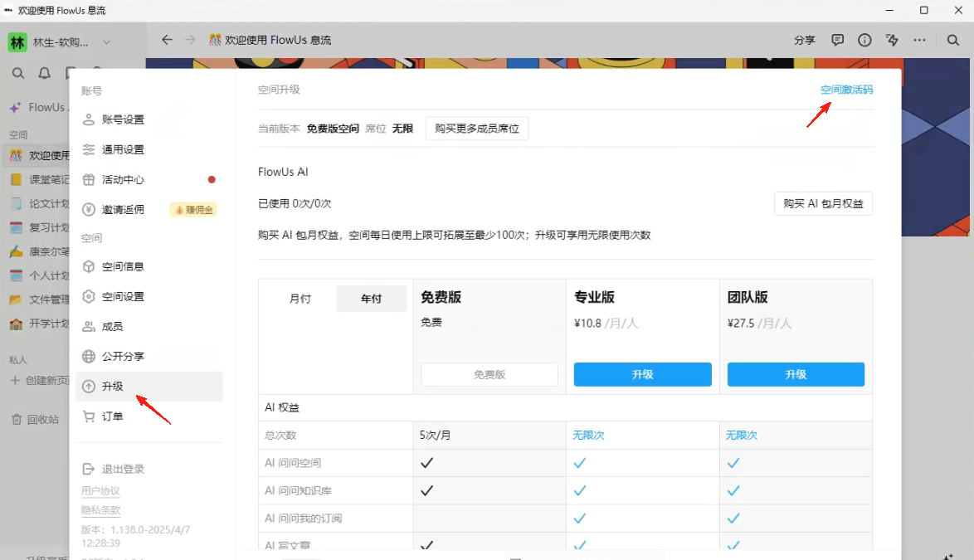Open 康奈尔笔 page in sidebar
Viewport: 974px width, 560px height.
coord(37,251)
